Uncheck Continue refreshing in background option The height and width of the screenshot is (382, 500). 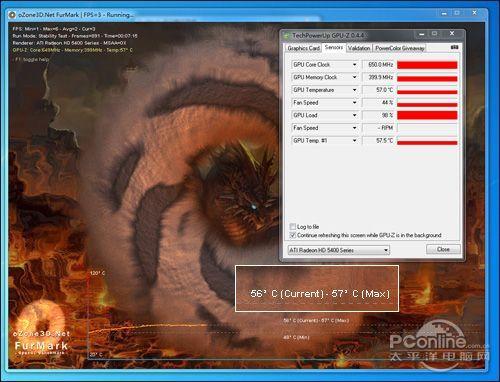click(x=293, y=235)
